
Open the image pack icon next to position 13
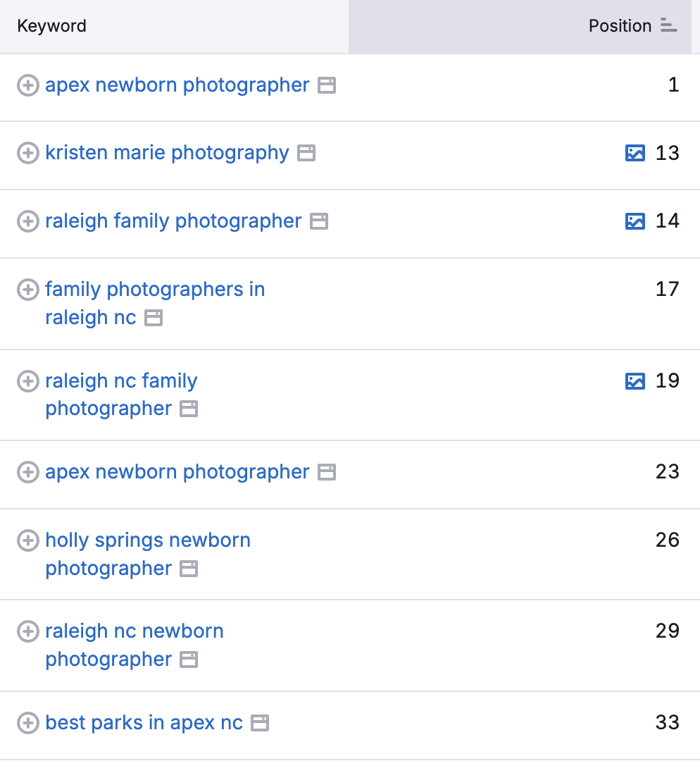pos(635,153)
